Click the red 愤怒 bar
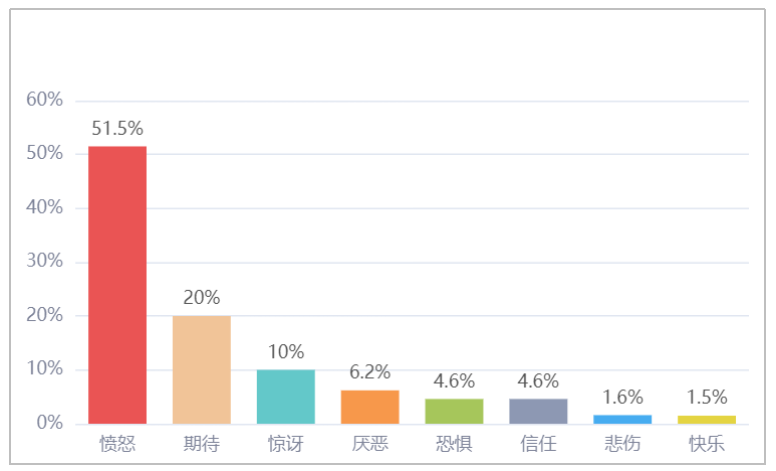Screen dimensions: 776x471 (117, 285)
